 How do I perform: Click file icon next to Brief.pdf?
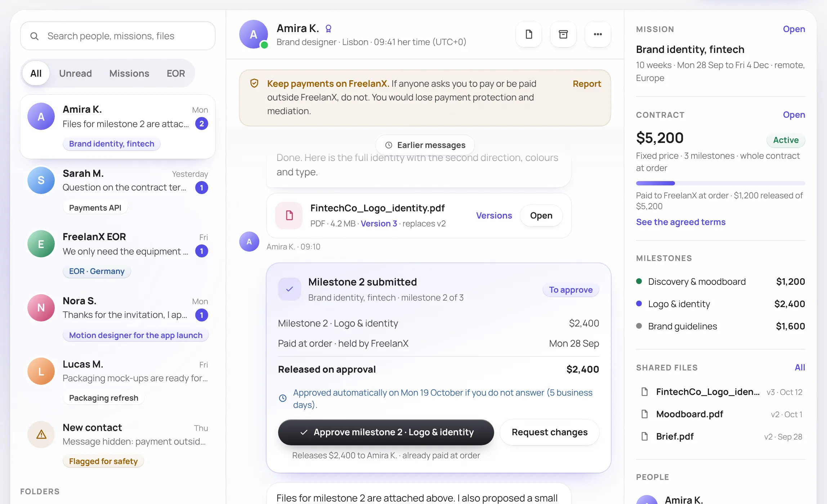pos(645,436)
